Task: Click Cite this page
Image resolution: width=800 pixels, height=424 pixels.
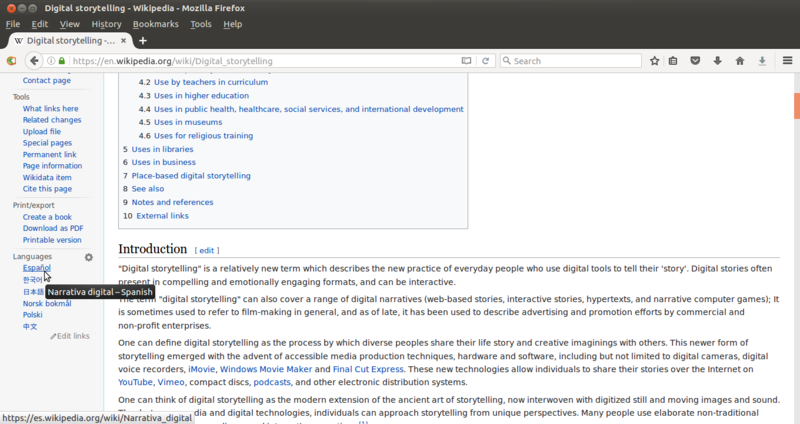Action: (47, 189)
